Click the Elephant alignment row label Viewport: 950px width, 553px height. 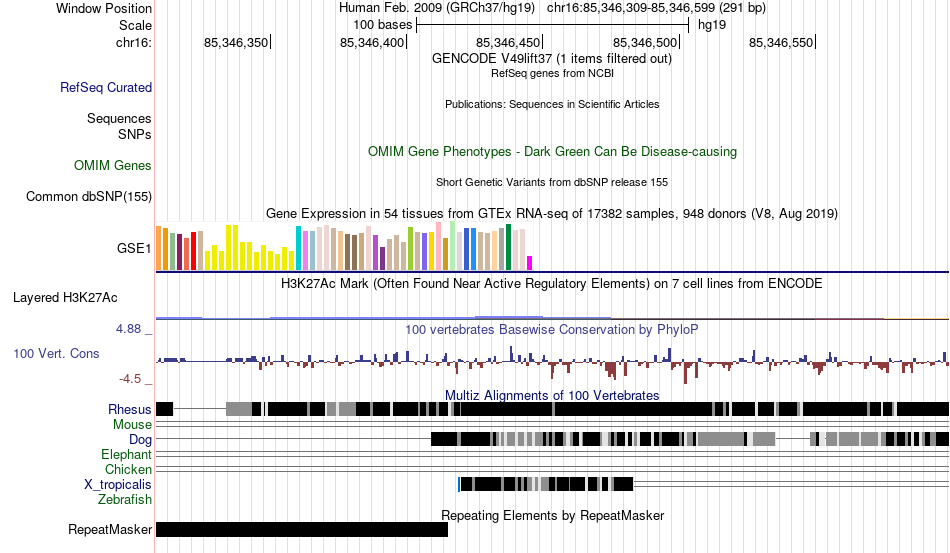(x=126, y=454)
